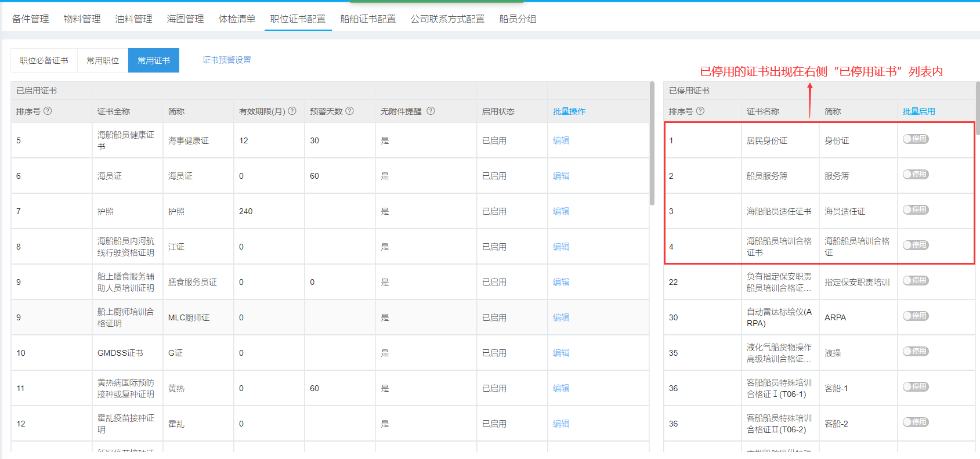The height and width of the screenshot is (459, 980).
Task: Click the 客船船员特殊培训合格证Ⅰ(T06-1) cell
Action: 779,388
